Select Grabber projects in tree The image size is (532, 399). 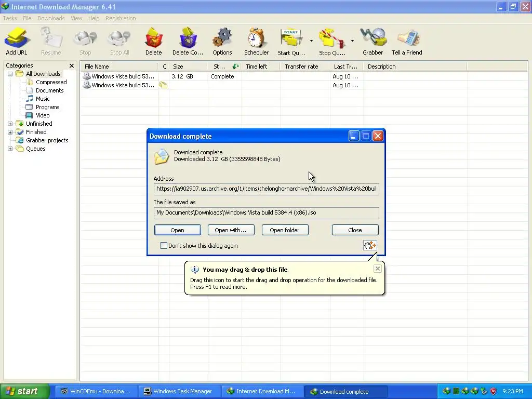[x=47, y=140]
